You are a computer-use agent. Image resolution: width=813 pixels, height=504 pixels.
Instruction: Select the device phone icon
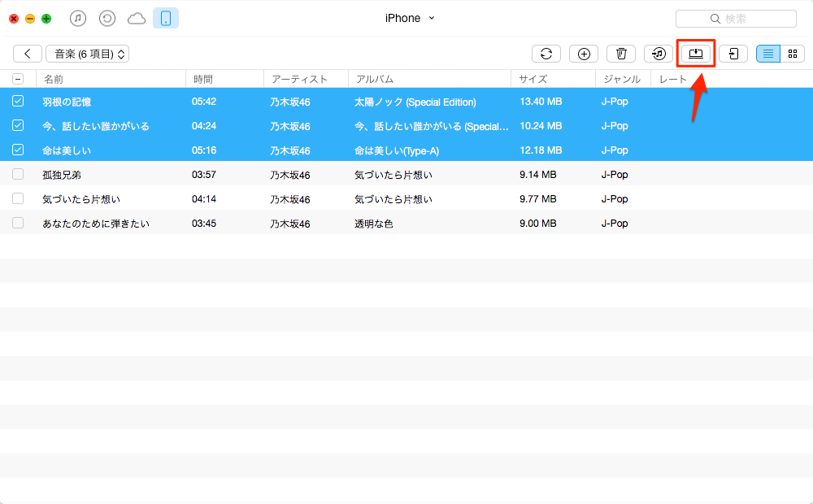pos(166,19)
